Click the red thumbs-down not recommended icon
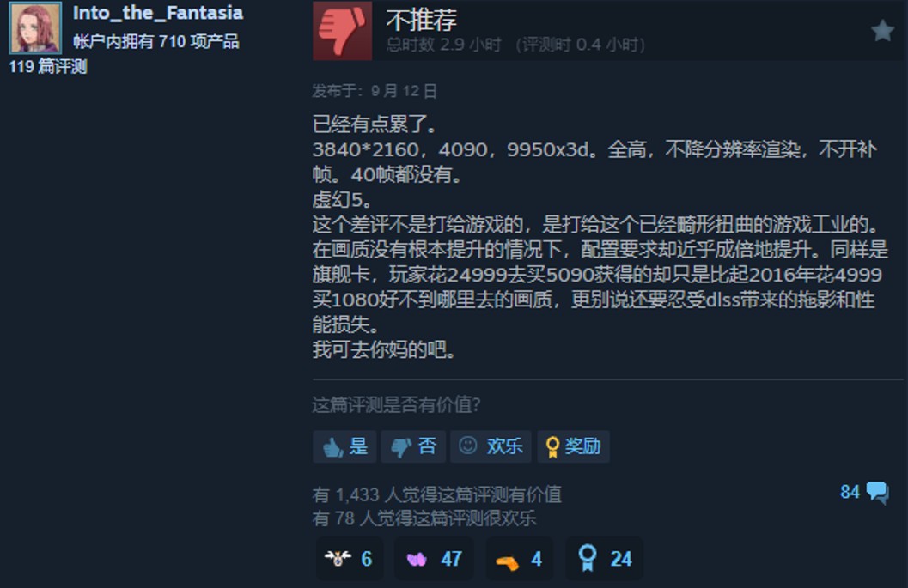 pyautogui.click(x=342, y=31)
